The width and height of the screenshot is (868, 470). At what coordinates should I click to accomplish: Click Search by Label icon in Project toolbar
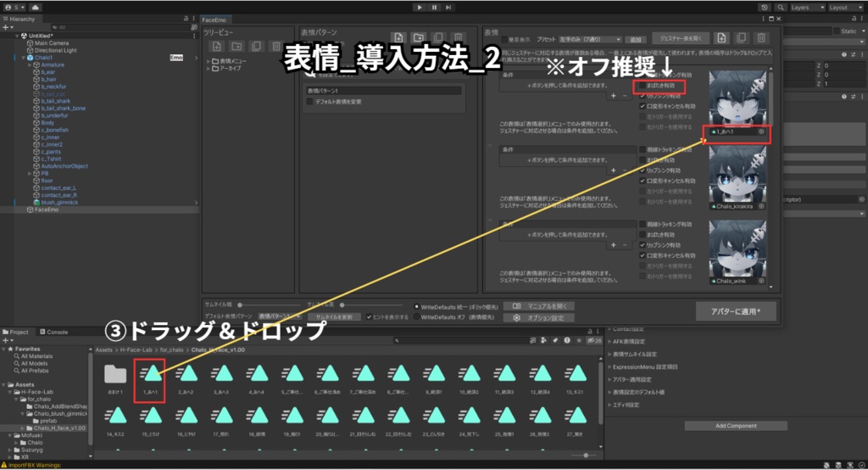pos(555,340)
